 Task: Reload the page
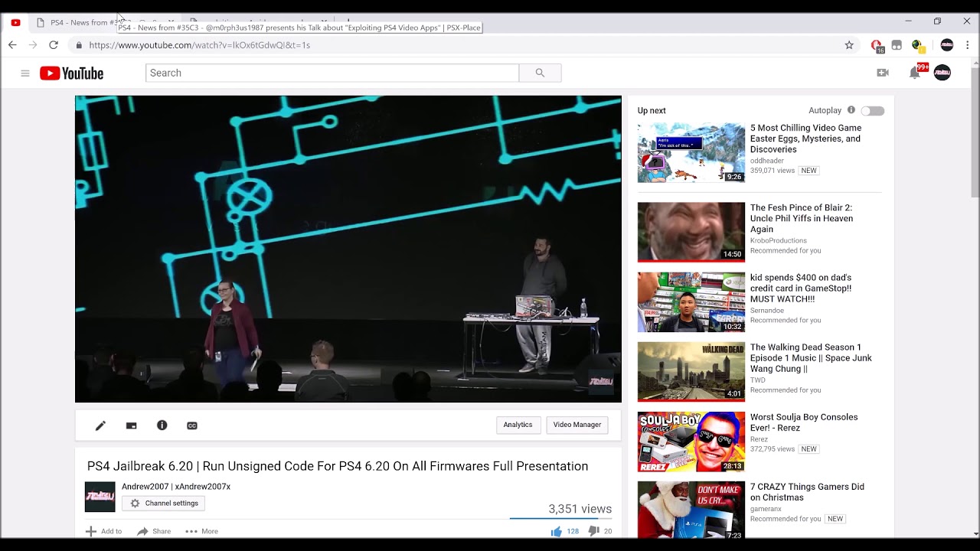pyautogui.click(x=54, y=45)
